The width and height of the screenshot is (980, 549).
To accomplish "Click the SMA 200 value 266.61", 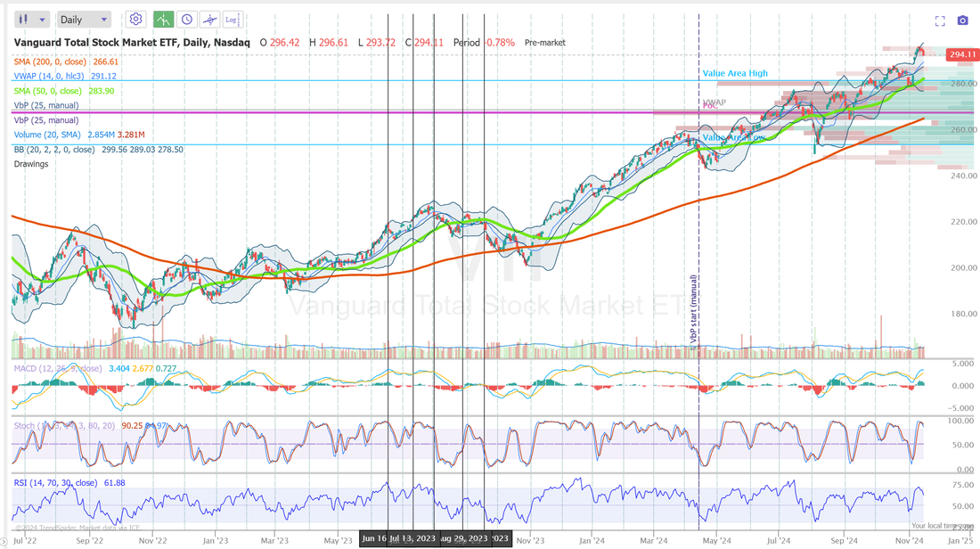I will [106, 61].
